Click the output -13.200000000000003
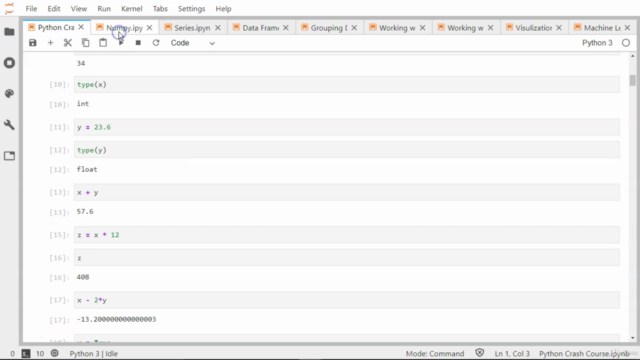The image size is (640, 360). click(116, 319)
